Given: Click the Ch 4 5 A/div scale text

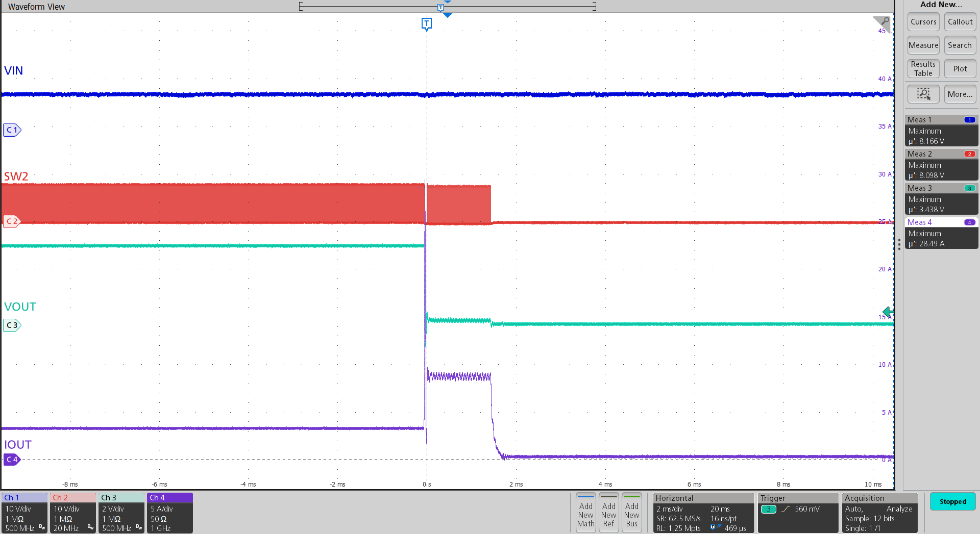Looking at the screenshot, I should (162, 509).
